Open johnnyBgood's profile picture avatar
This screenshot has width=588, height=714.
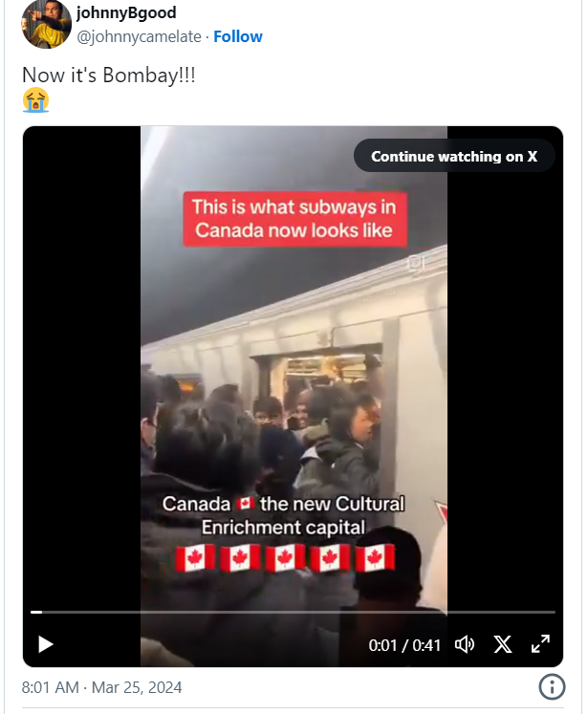coord(46,24)
